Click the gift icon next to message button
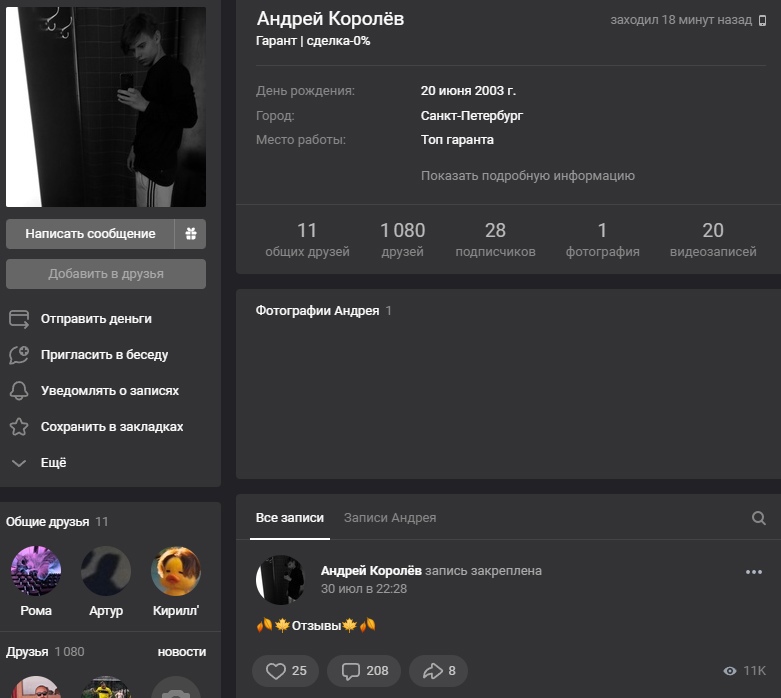The height and width of the screenshot is (698, 781). (190, 234)
